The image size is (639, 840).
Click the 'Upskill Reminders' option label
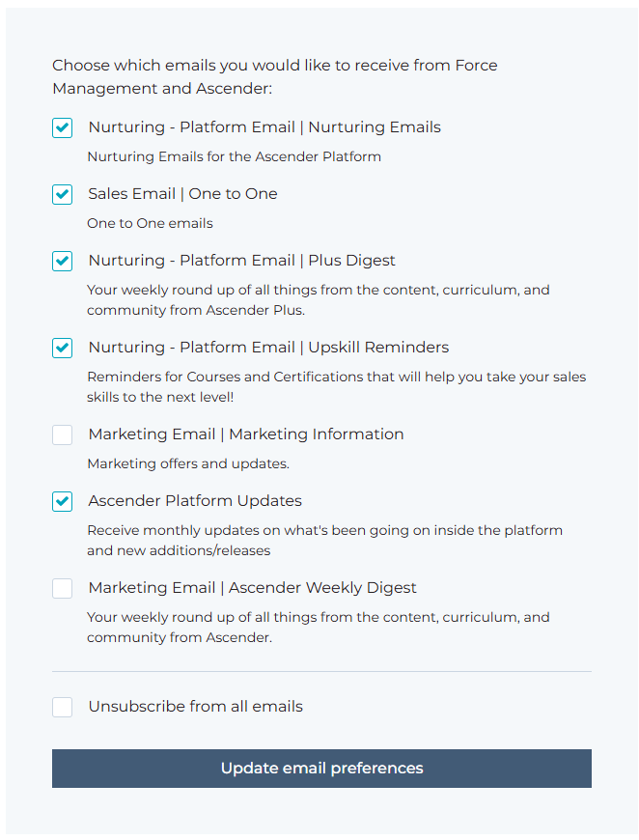click(x=268, y=348)
